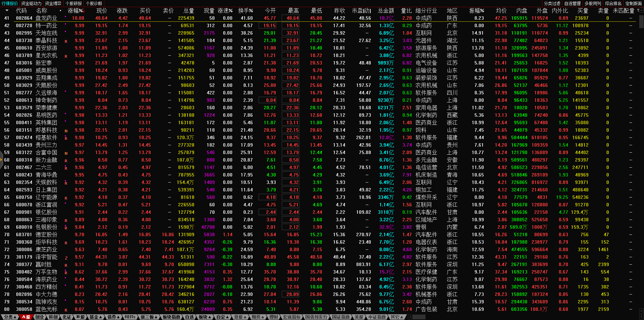
Task: Click the 综合排名 button
Action: click(x=613, y=3)
